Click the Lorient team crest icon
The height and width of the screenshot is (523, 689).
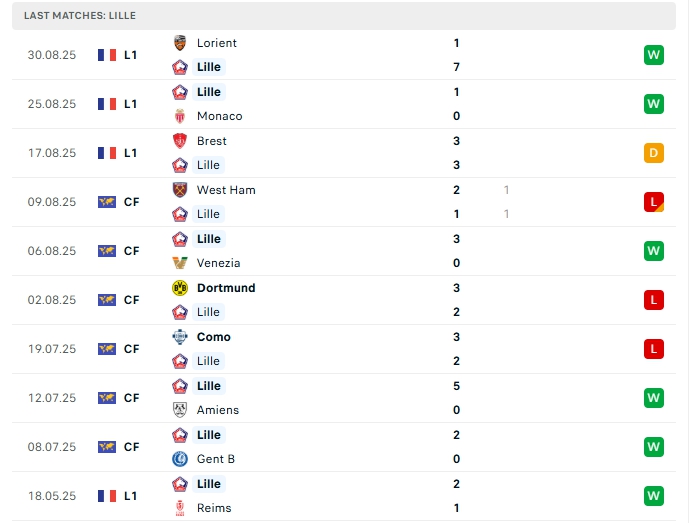(180, 43)
